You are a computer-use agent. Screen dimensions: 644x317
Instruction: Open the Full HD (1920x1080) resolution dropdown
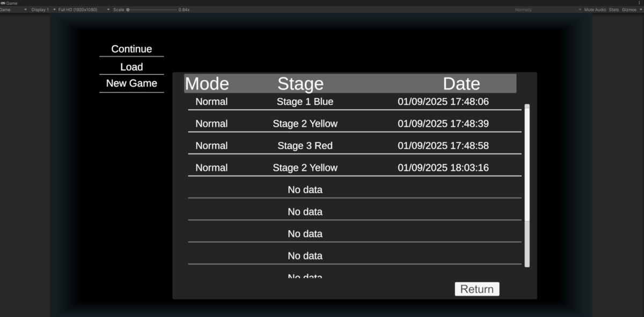pyautogui.click(x=84, y=10)
